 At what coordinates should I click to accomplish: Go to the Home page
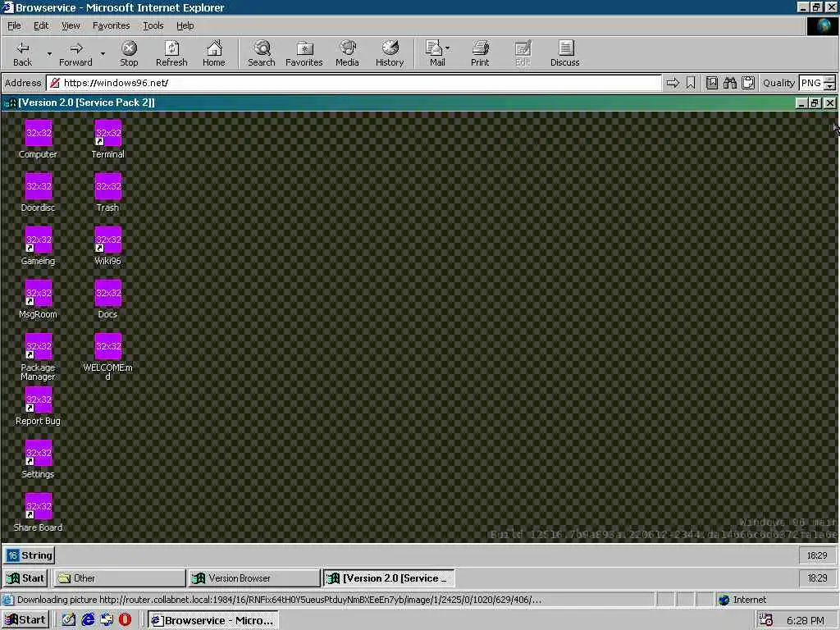click(x=214, y=53)
